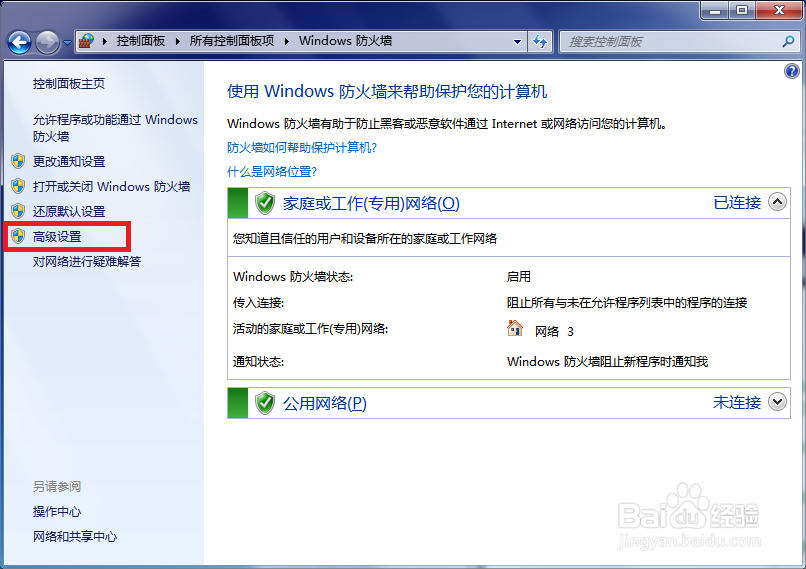Click 已连接 status text
Viewport: 806px width, 569px height.
tap(737, 203)
